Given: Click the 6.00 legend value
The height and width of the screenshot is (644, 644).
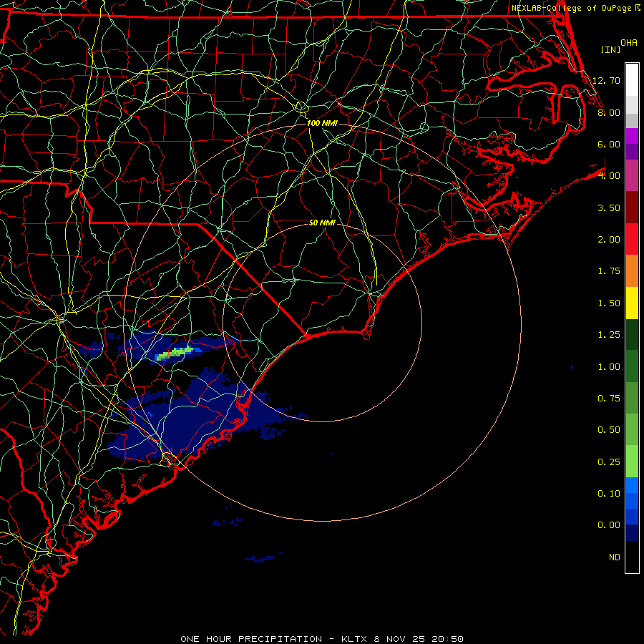Looking at the screenshot, I should (609, 144).
